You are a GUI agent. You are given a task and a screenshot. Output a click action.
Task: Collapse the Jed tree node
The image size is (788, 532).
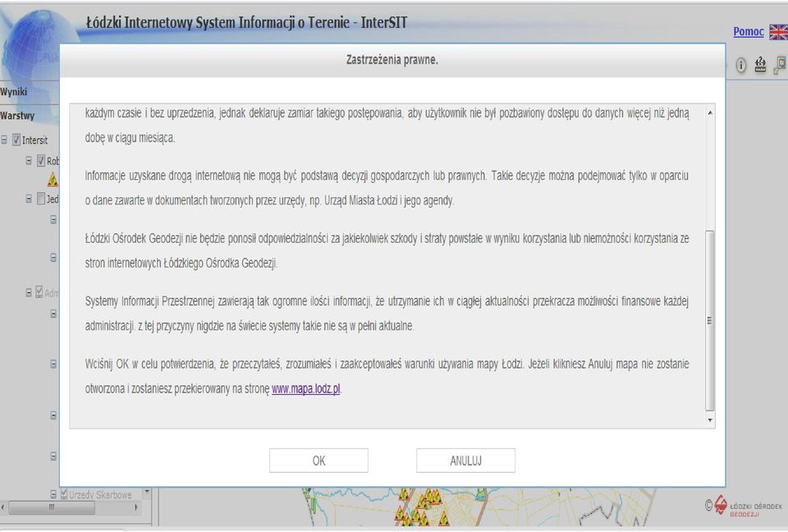[x=29, y=199]
